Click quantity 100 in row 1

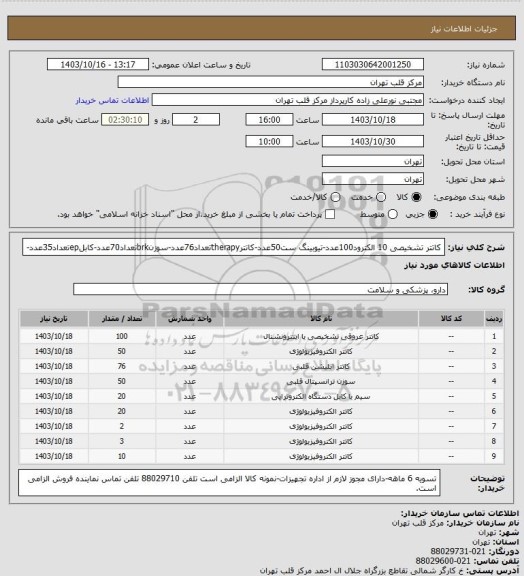click(122, 336)
